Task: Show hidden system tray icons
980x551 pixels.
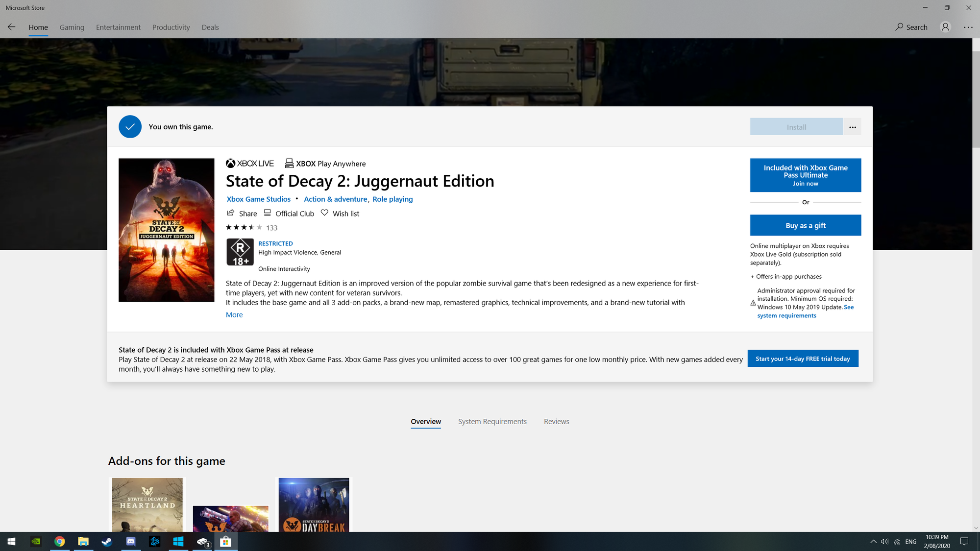Action: [873, 541]
